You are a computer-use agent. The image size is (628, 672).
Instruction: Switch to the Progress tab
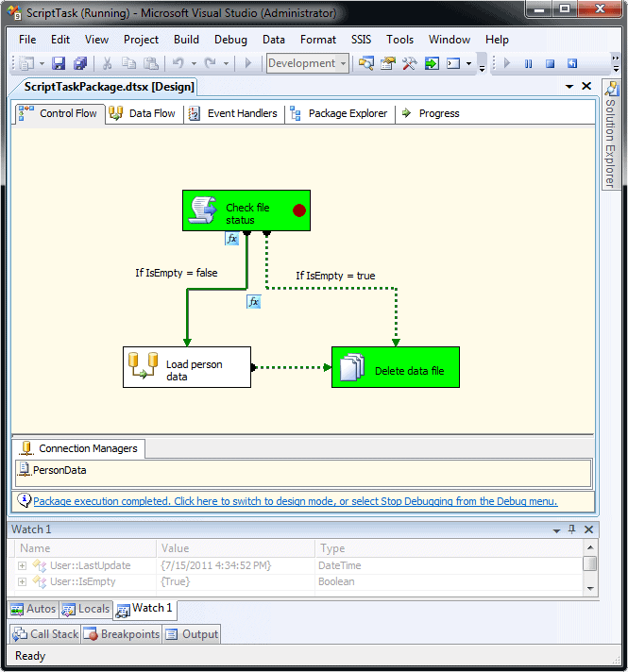pos(432,113)
